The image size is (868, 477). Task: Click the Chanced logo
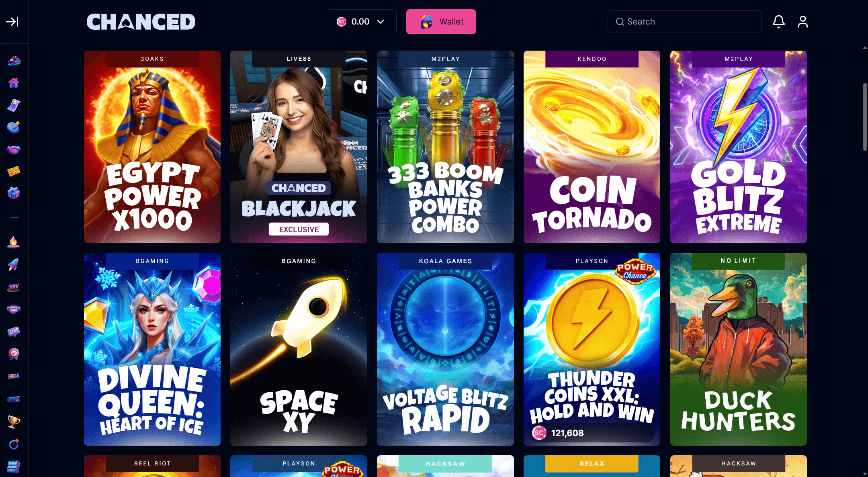coord(141,22)
